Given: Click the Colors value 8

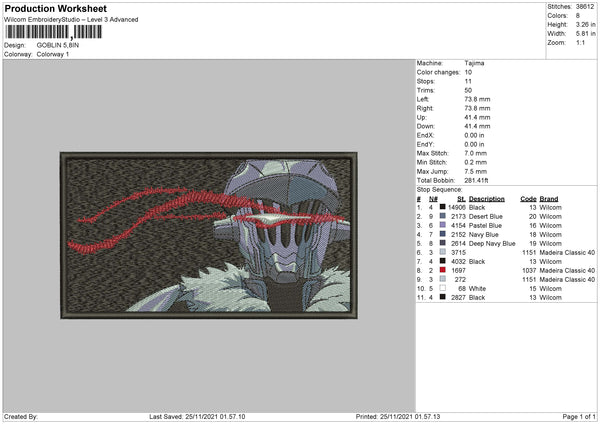Looking at the screenshot, I should pos(577,16).
